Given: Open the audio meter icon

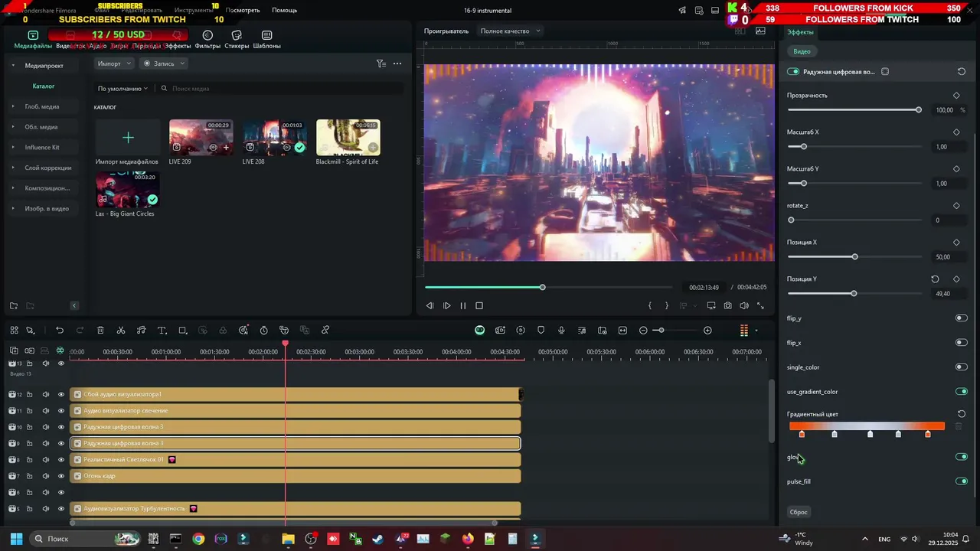Looking at the screenshot, I should [x=743, y=331].
